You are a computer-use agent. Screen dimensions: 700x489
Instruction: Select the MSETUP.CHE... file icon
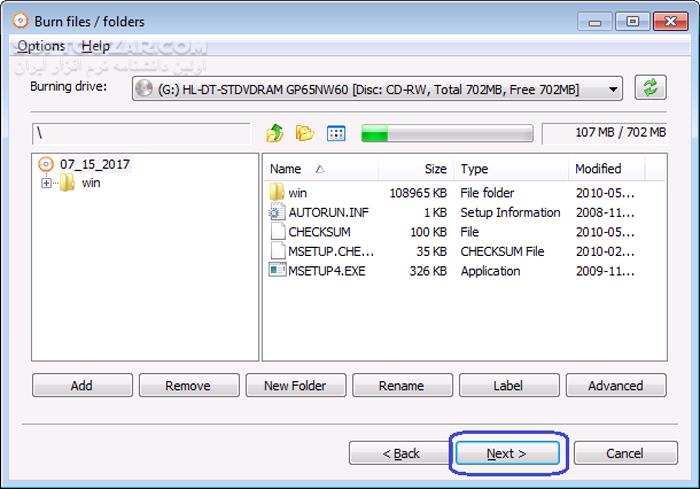pos(277,251)
